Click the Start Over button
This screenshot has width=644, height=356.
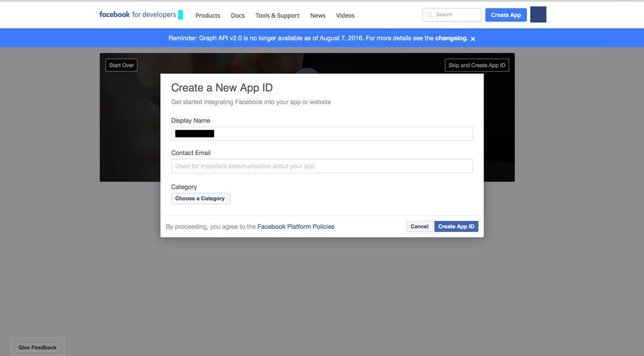point(121,65)
